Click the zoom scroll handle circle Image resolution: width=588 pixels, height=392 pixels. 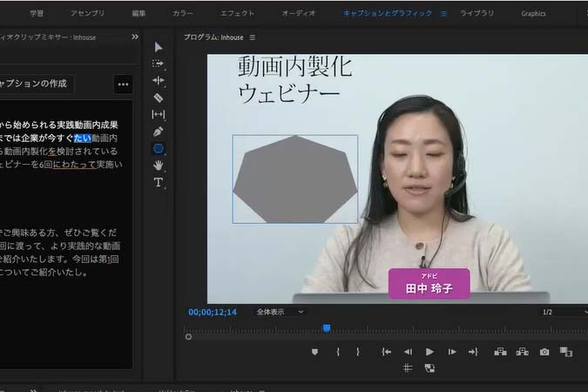[x=188, y=337]
